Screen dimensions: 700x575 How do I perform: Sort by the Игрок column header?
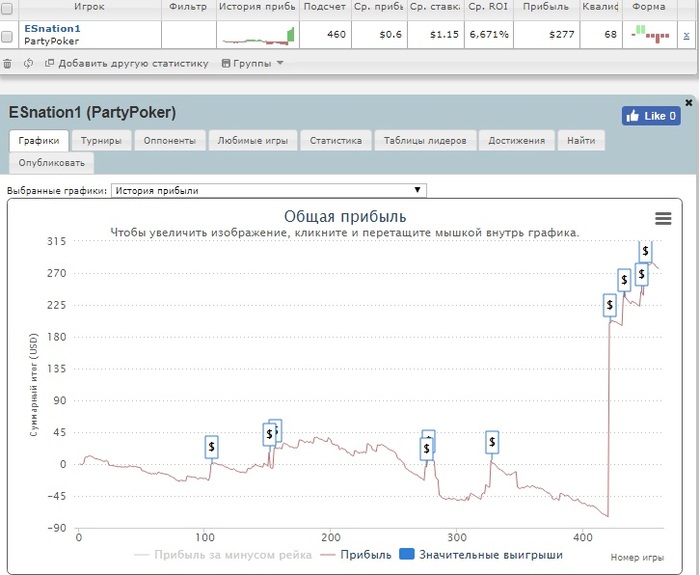coord(89,7)
